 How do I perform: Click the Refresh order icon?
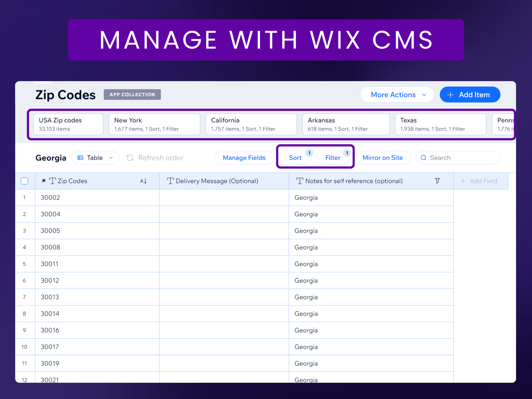(x=130, y=158)
